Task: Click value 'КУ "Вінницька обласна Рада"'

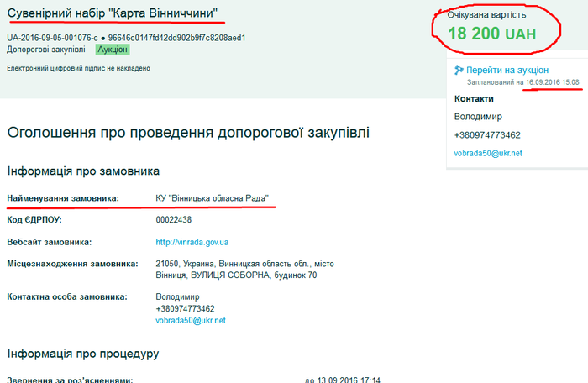Action: pyautogui.click(x=213, y=198)
